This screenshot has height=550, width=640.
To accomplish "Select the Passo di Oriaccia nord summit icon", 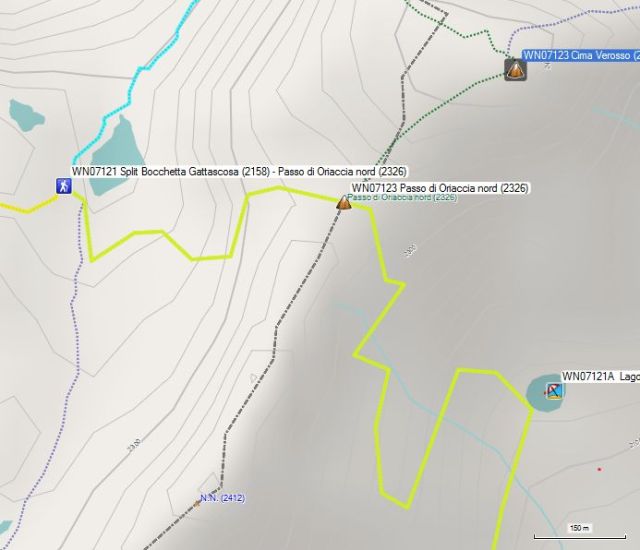I will point(344,203).
